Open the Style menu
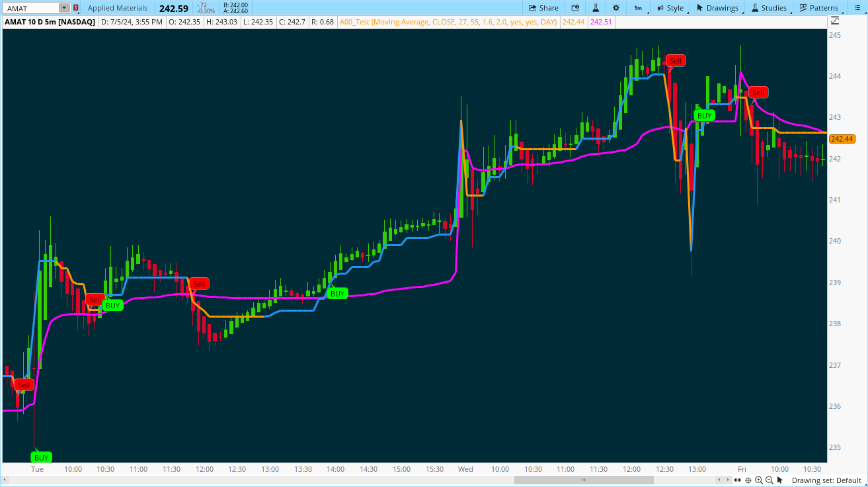This screenshot has width=868, height=487. pos(670,8)
